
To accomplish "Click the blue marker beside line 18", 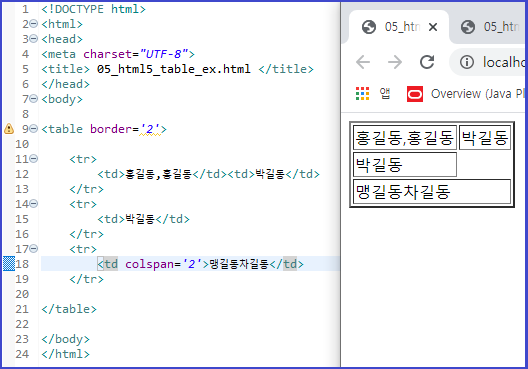I will pyautogui.click(x=9, y=264).
